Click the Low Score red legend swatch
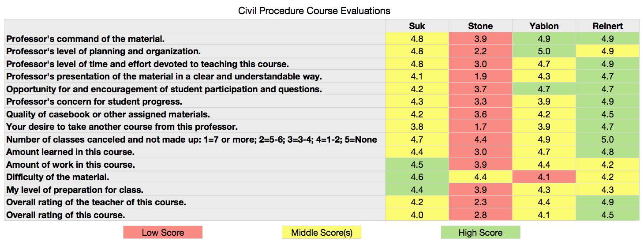644x245 pixels. (163, 233)
